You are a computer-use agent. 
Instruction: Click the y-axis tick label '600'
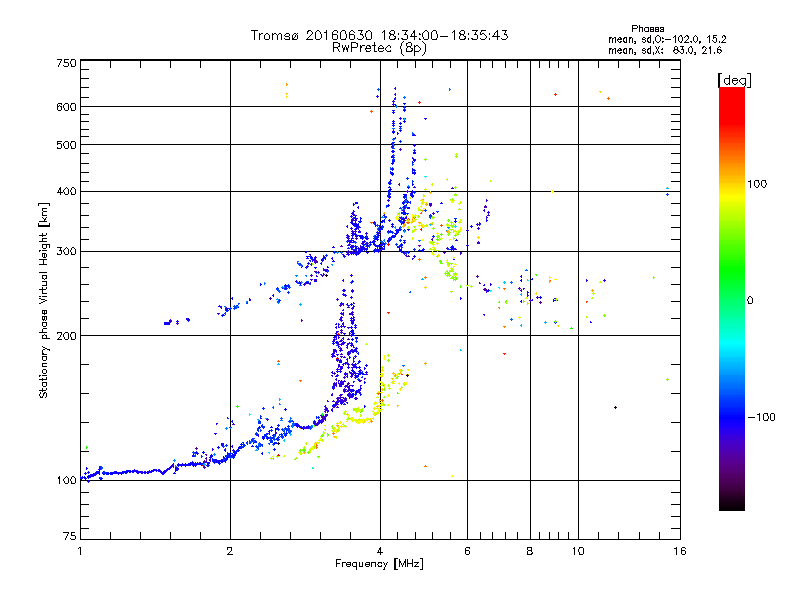(x=66, y=107)
